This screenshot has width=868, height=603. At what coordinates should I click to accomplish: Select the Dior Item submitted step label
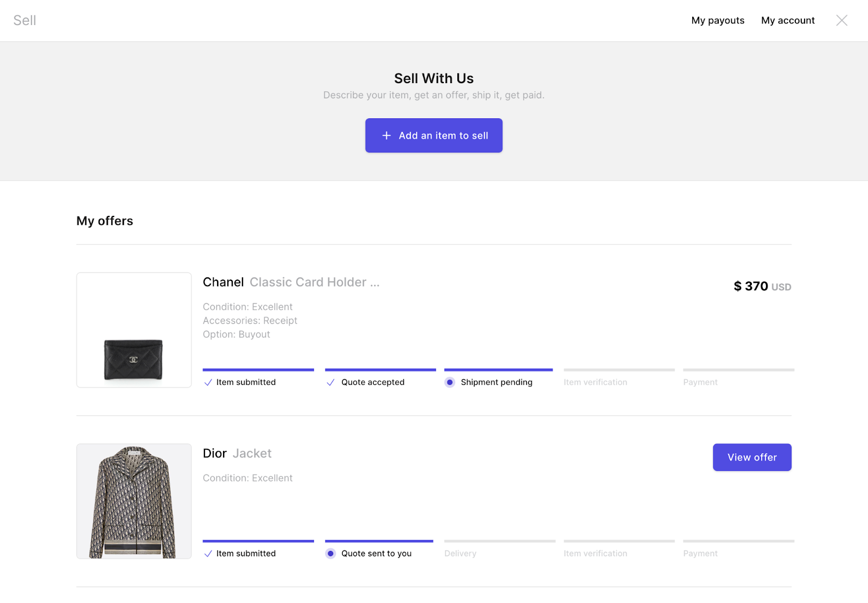tap(246, 554)
